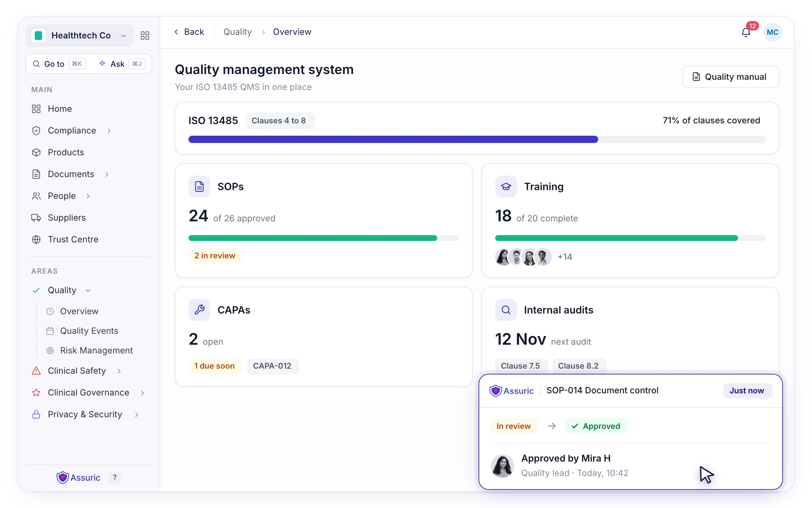Viewport: 812px width, 508px height.
Task: Click the '2 in review' badge
Action: click(x=215, y=256)
